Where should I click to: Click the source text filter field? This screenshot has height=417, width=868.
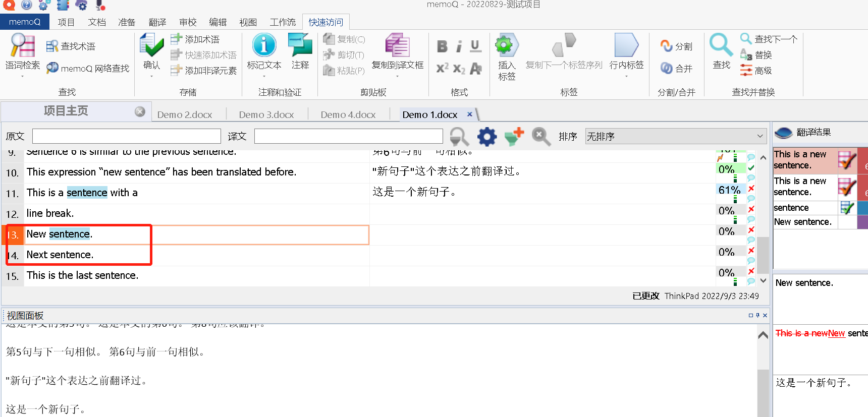pos(127,136)
